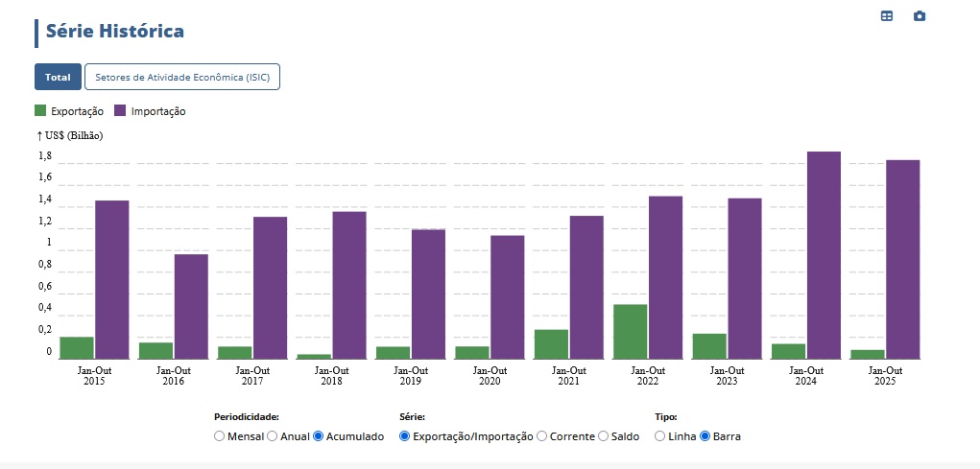Click the 2022 green export bar
Image resolution: width=980 pixels, height=469 pixels.
630,332
